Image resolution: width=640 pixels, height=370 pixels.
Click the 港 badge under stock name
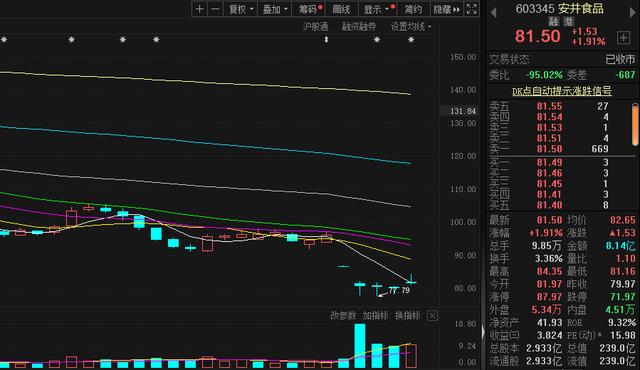click(569, 21)
